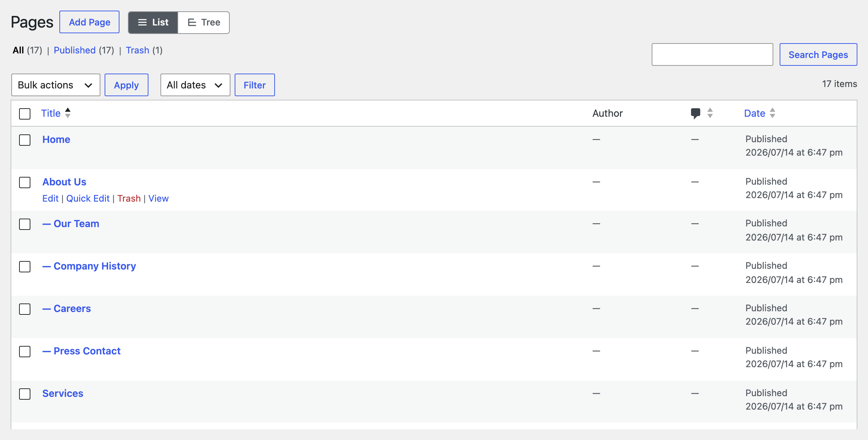The image size is (868, 440).
Task: Tick the Careers row checkbox
Action: [25, 309]
